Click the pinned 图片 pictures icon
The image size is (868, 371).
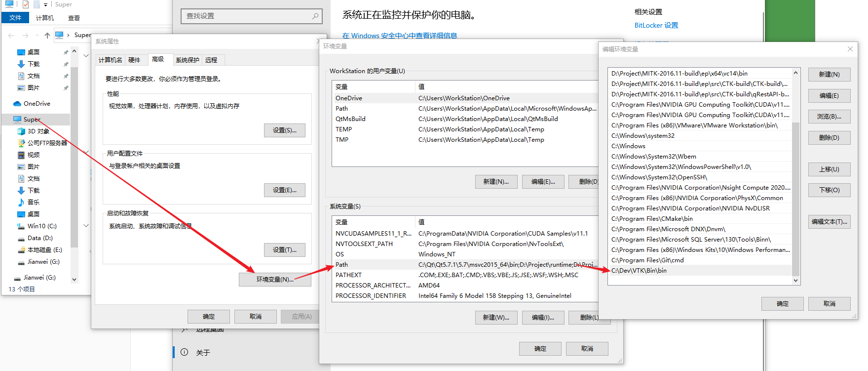click(21, 88)
